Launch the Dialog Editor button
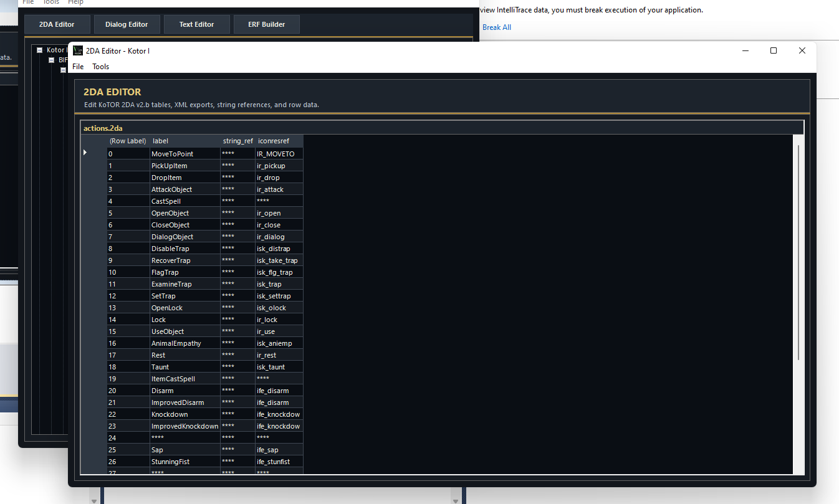839x504 pixels. [127, 24]
